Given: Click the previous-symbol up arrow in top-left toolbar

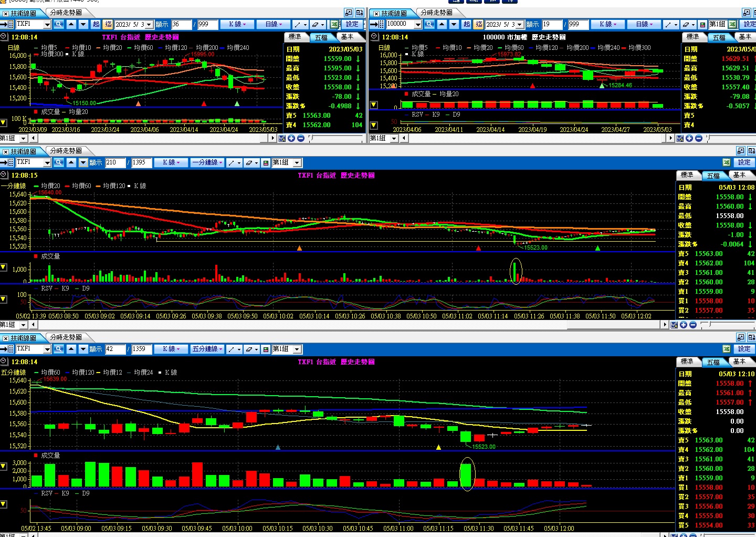Looking at the screenshot, I should (71, 24).
